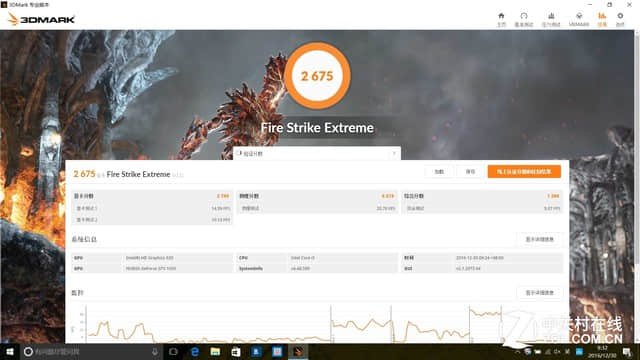Expand monitoring details button
640x360 pixels.
[x=539, y=293]
